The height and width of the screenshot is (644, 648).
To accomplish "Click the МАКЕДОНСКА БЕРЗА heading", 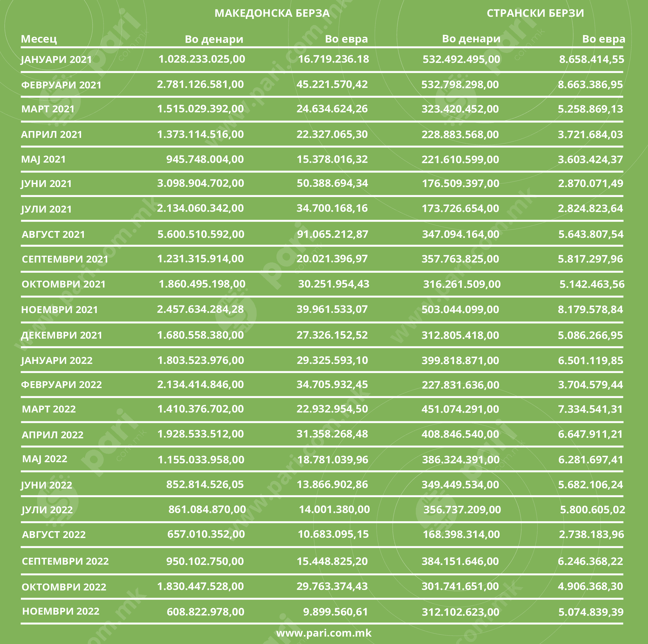I will click(x=272, y=13).
